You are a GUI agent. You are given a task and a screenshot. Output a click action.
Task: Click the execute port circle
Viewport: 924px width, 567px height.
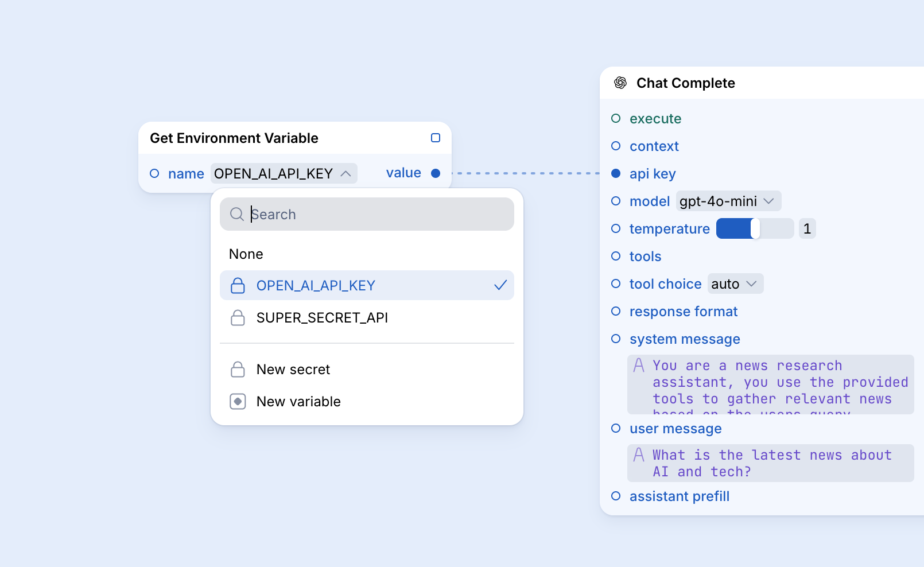pyautogui.click(x=616, y=118)
